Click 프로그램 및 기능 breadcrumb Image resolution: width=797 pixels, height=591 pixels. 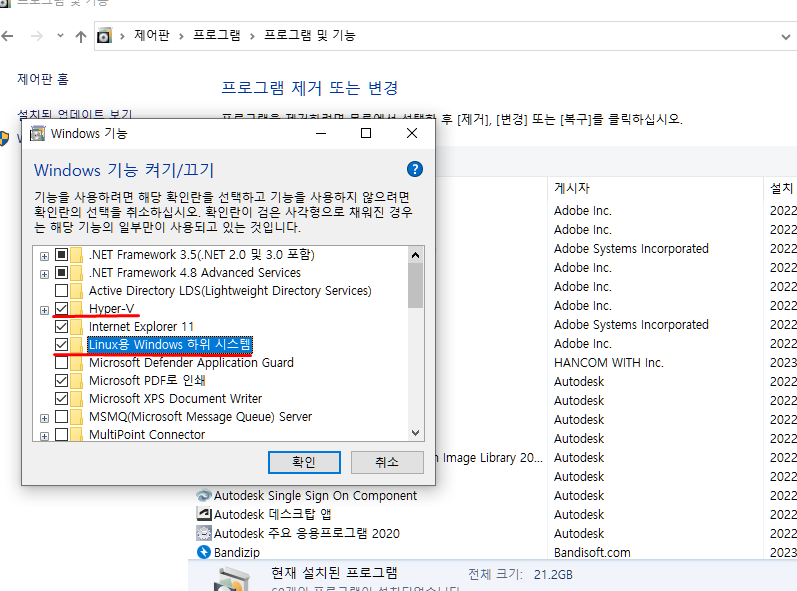tap(310, 35)
